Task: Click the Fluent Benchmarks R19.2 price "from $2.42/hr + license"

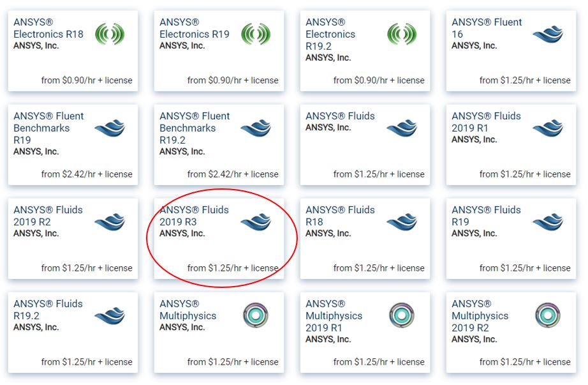Action: coord(233,174)
